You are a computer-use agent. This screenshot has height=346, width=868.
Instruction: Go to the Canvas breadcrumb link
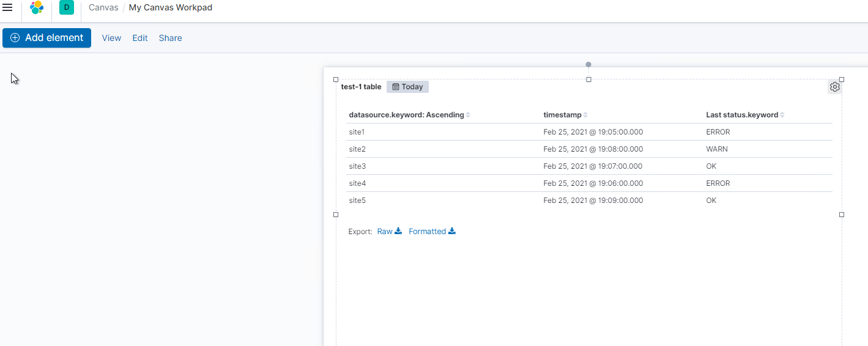pos(103,7)
